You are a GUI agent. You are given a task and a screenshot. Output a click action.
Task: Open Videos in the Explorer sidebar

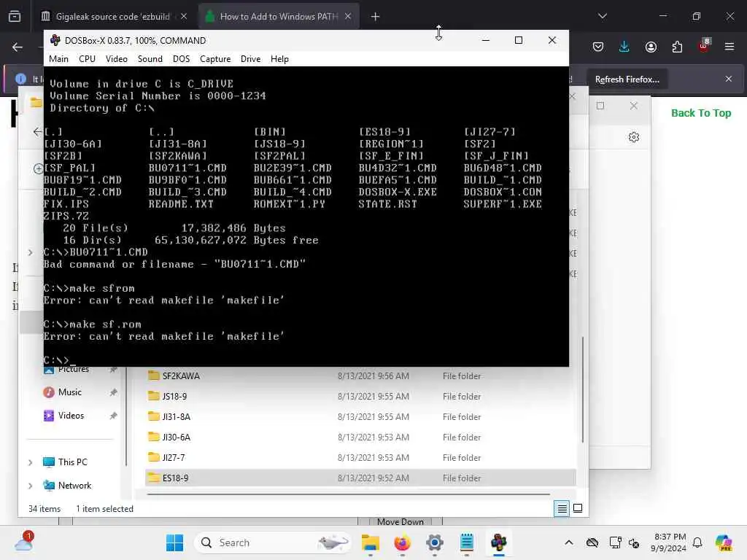pyautogui.click(x=71, y=416)
